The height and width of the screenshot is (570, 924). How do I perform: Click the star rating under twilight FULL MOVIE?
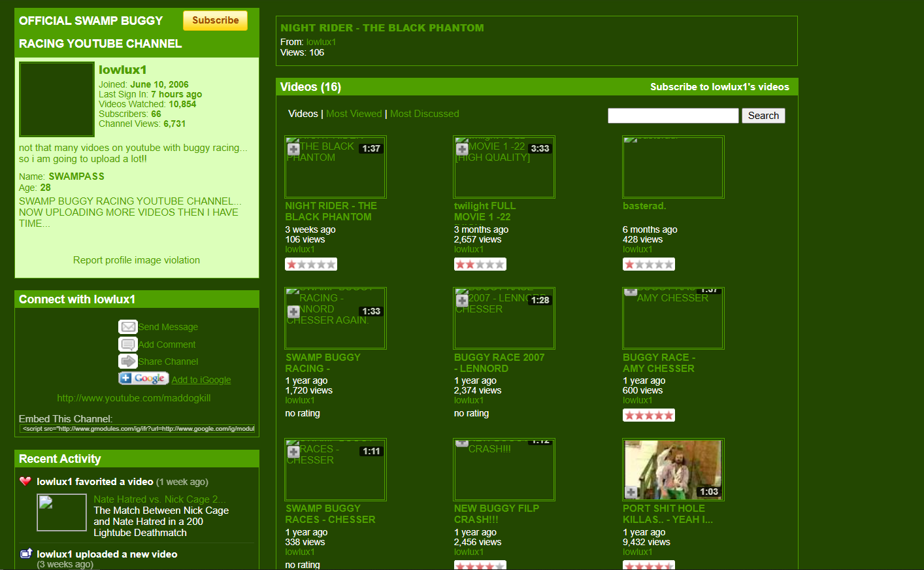click(x=480, y=264)
